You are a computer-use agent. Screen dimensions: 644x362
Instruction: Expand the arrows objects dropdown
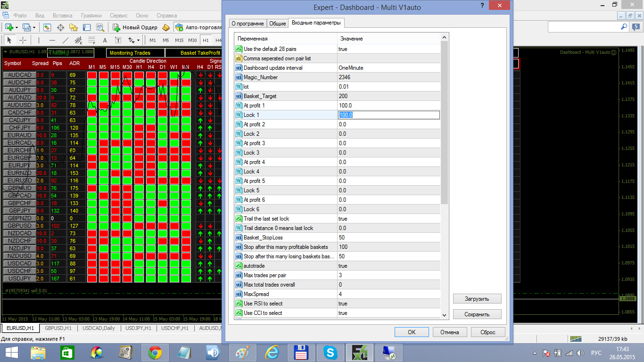click(138, 40)
